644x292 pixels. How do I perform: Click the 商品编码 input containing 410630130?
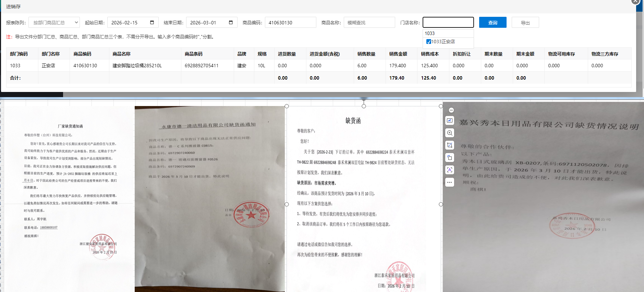point(290,23)
